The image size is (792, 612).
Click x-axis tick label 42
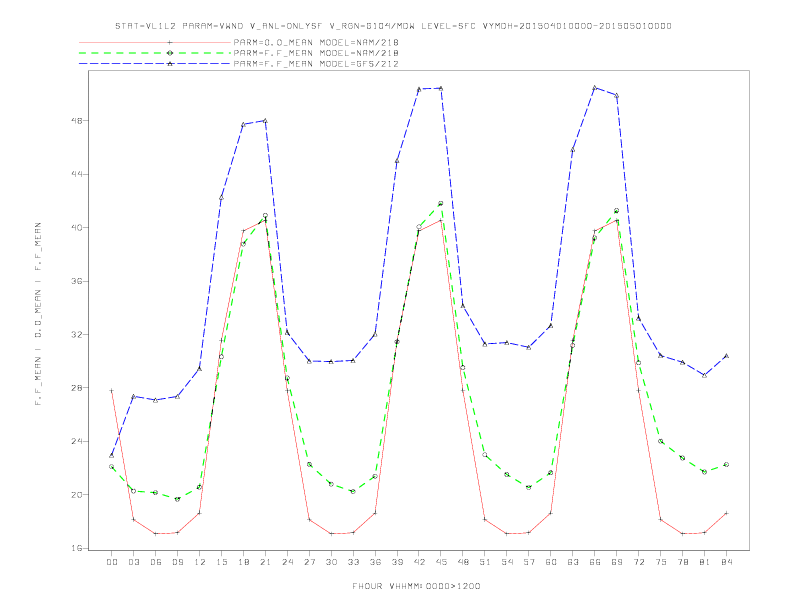(419, 562)
